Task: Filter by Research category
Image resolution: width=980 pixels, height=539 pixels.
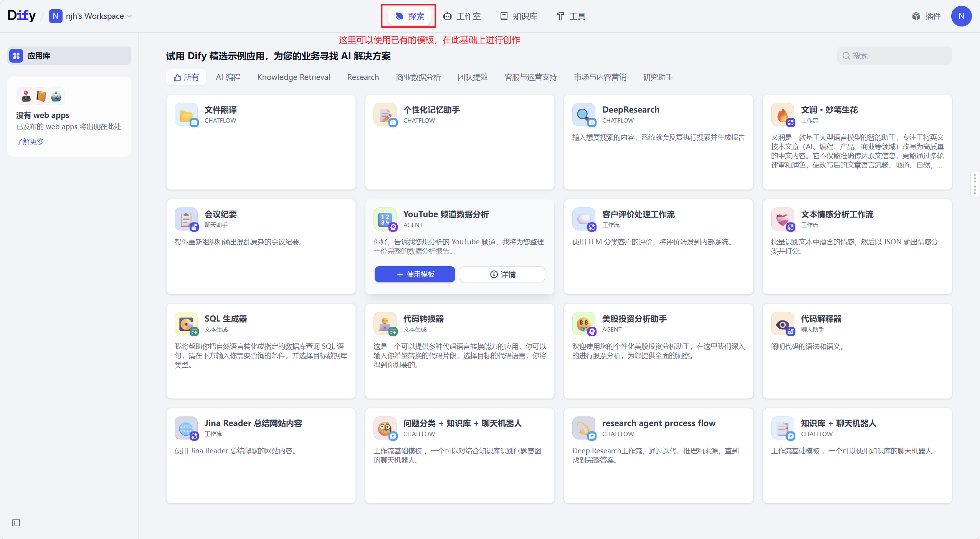Action: click(x=363, y=77)
